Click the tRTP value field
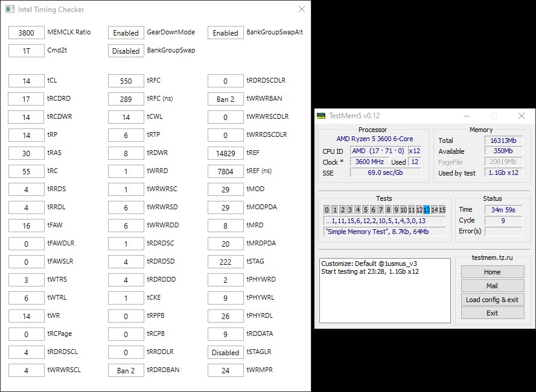The height and width of the screenshot is (392, 536). coord(126,135)
